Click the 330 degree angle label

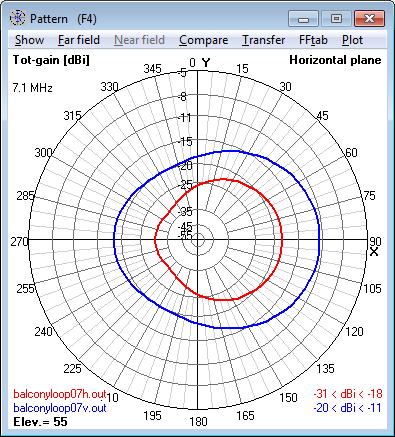click(x=110, y=87)
